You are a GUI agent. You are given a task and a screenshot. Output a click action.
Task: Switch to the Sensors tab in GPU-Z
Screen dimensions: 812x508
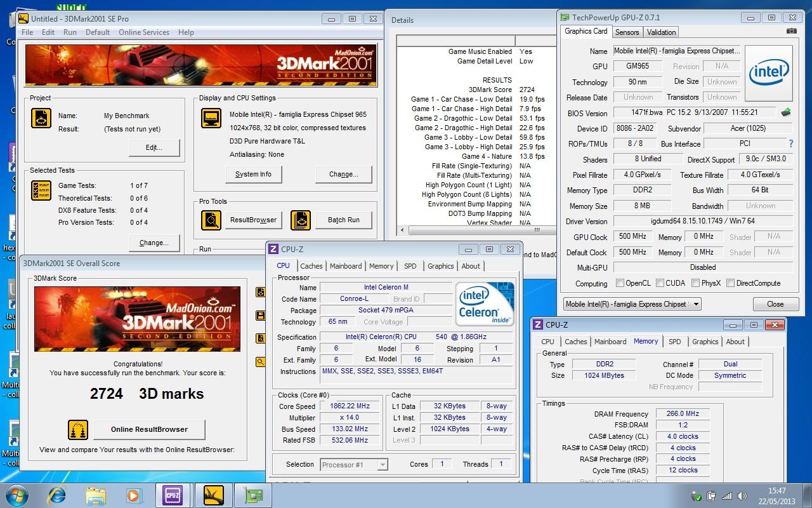tap(627, 32)
